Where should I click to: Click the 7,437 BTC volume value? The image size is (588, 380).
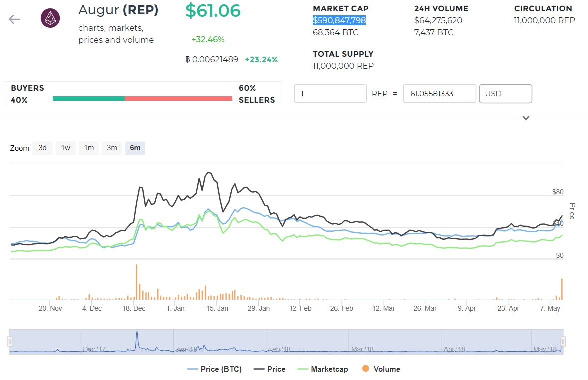(433, 32)
